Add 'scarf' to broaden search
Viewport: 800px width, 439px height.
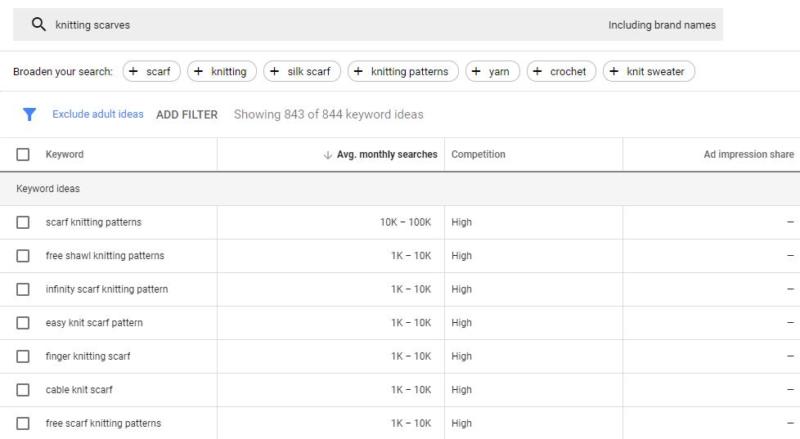151,72
